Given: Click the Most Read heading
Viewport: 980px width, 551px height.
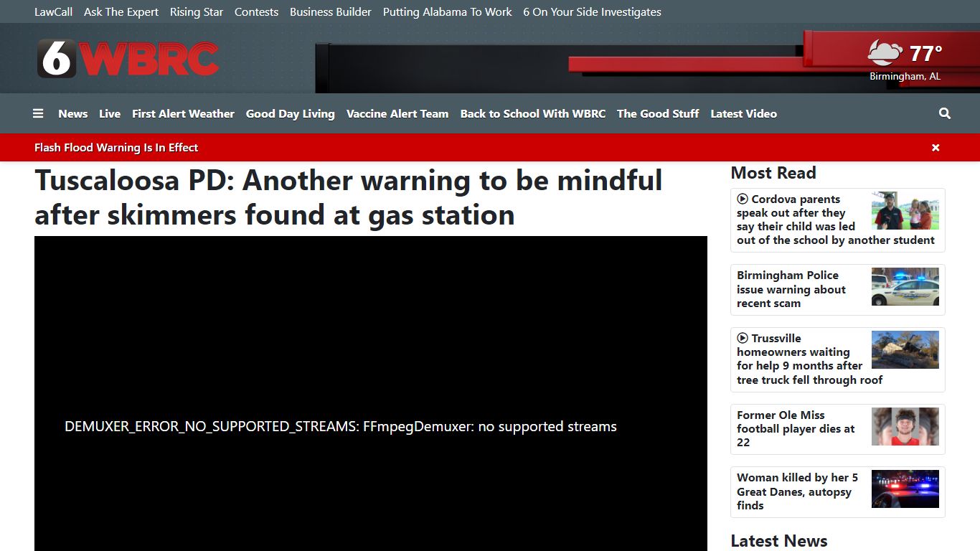Looking at the screenshot, I should coord(773,173).
